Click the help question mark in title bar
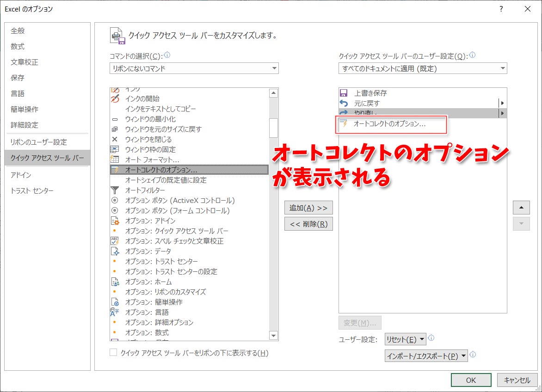542x392 pixels. pos(501,9)
